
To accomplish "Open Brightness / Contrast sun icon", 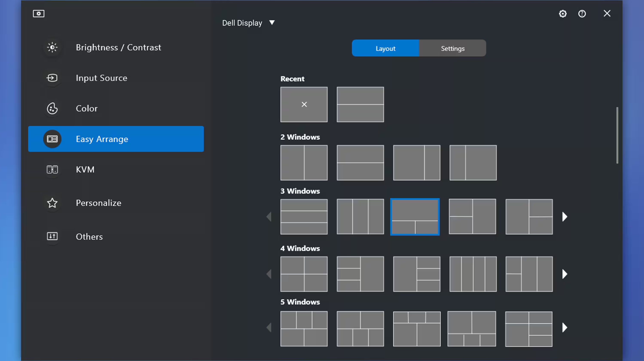I will (52, 47).
